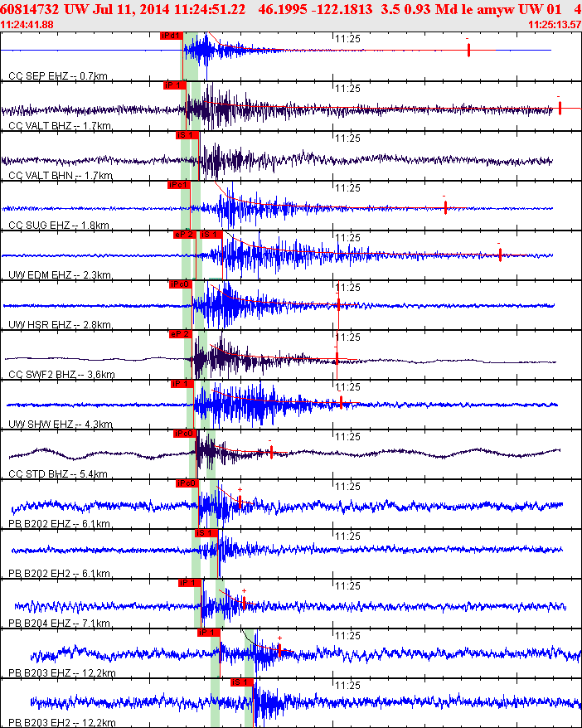Select the iS 1 pick flag on PB B202 EH2
This screenshot has width=582, height=728.
(206, 533)
